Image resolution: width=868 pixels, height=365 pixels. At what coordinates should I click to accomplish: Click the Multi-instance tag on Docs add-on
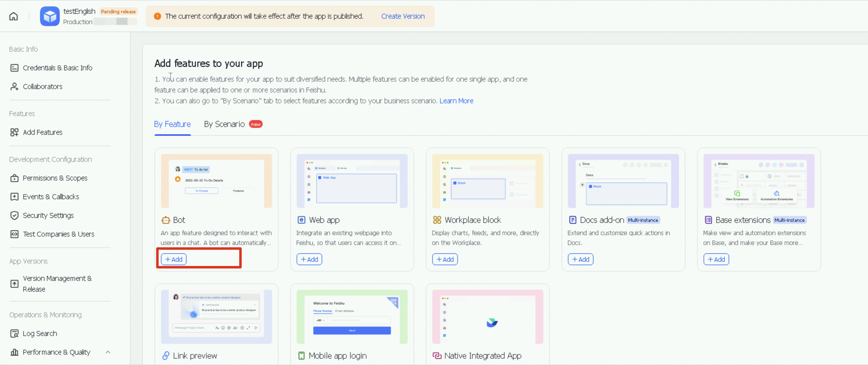tap(643, 220)
